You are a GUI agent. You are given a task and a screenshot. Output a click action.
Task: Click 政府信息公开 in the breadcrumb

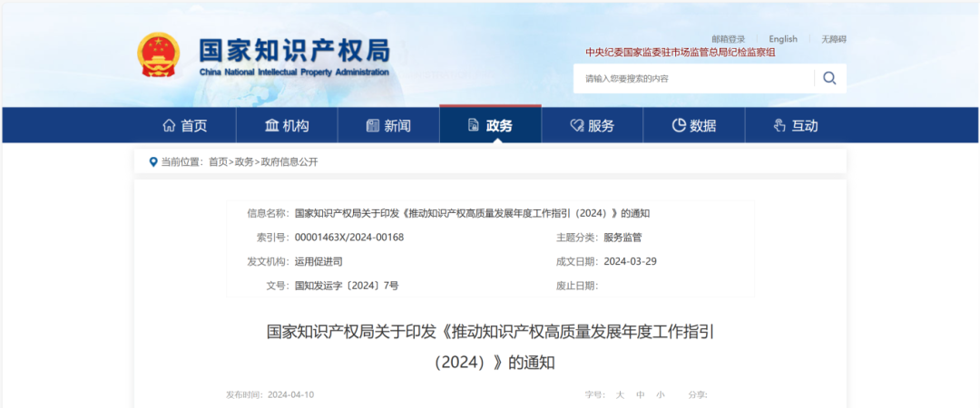(x=289, y=161)
